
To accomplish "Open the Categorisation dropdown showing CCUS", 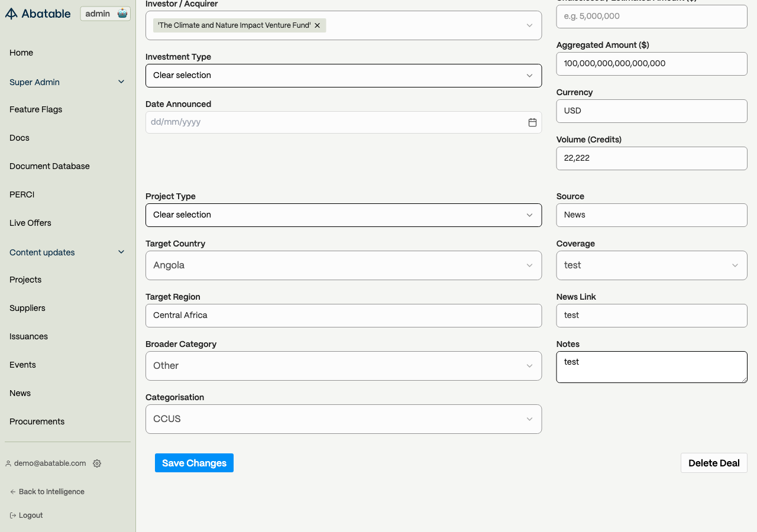I will [x=344, y=419].
